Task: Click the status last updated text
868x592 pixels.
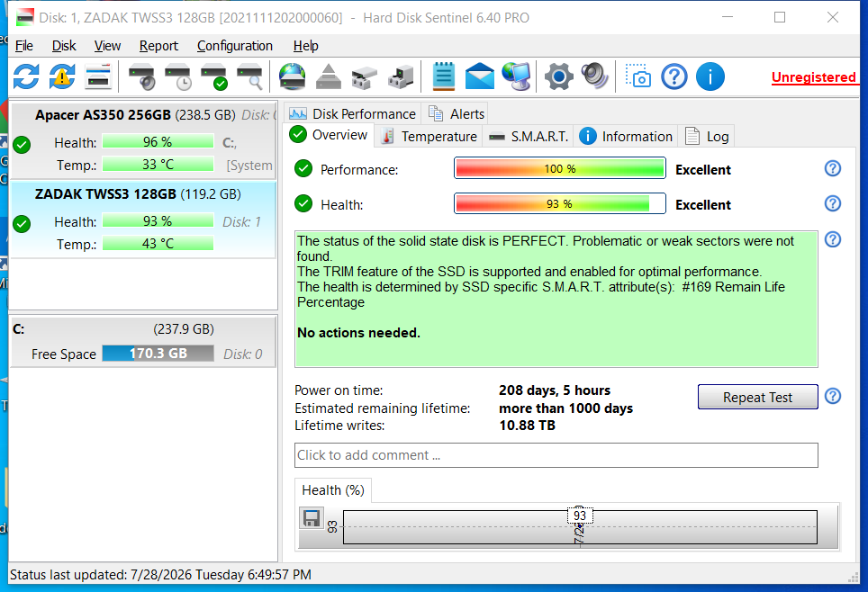Action: coord(160,575)
